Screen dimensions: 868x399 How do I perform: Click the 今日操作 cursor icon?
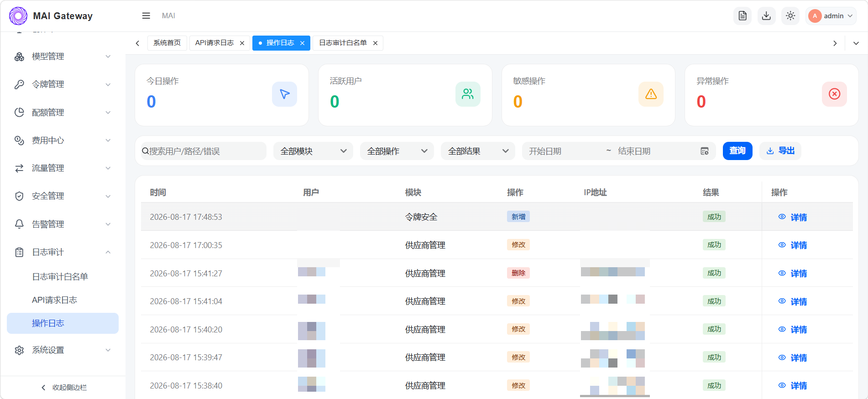[x=285, y=94]
